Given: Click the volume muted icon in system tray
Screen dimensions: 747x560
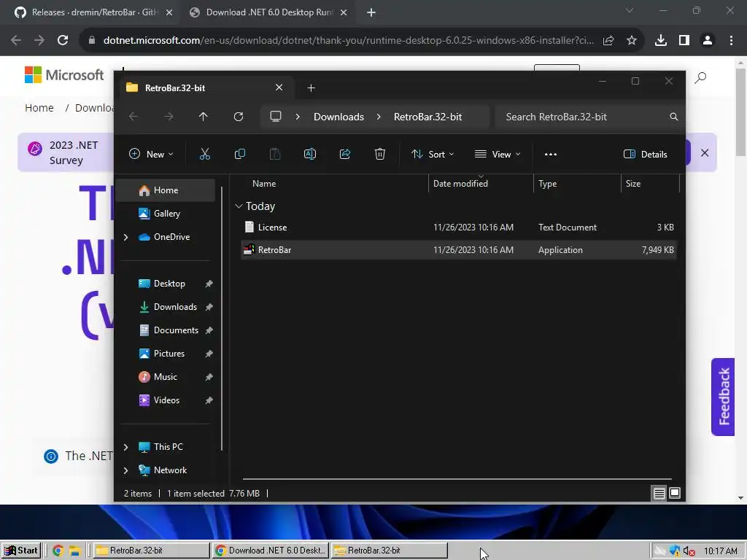Looking at the screenshot, I should (689, 551).
